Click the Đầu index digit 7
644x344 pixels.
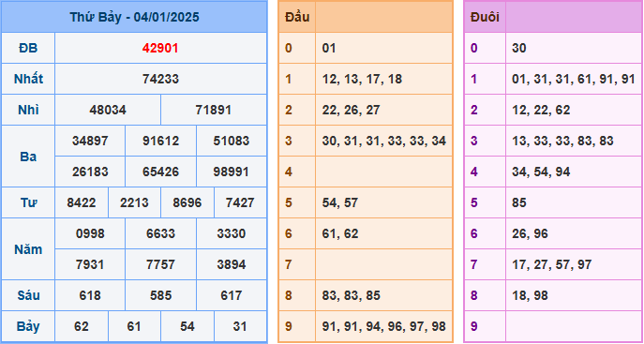pos(289,264)
